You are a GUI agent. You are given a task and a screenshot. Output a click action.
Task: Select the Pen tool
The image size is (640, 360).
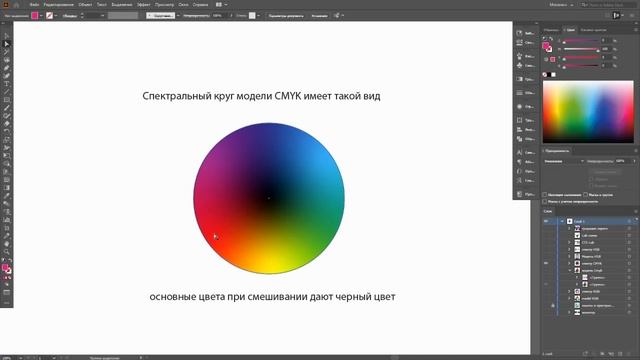tap(7, 68)
